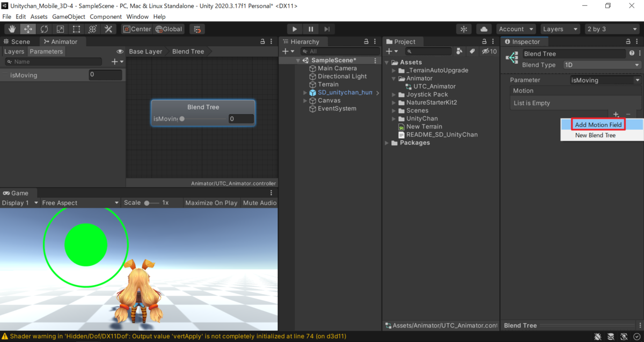Image resolution: width=644 pixels, height=342 pixels.
Task: Click the Play button
Action: 295,29
